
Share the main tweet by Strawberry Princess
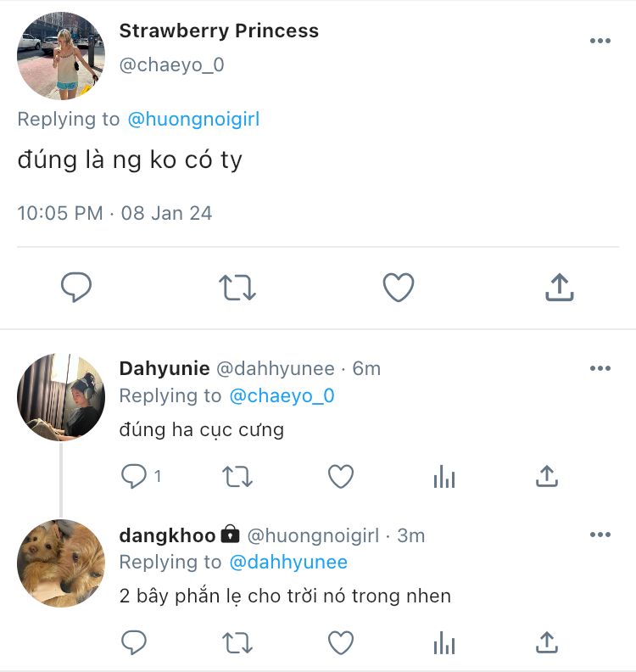pyautogui.click(x=560, y=287)
